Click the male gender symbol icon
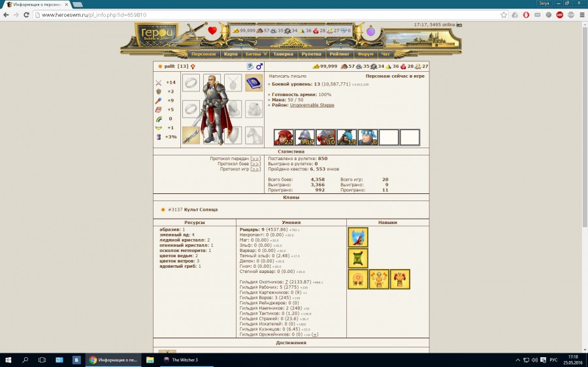Viewport: 588px width, 367px height. click(x=259, y=67)
